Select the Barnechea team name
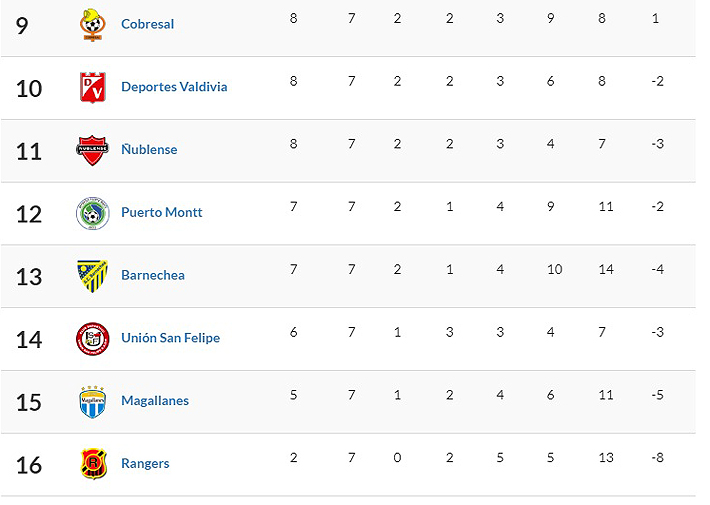 pos(153,275)
